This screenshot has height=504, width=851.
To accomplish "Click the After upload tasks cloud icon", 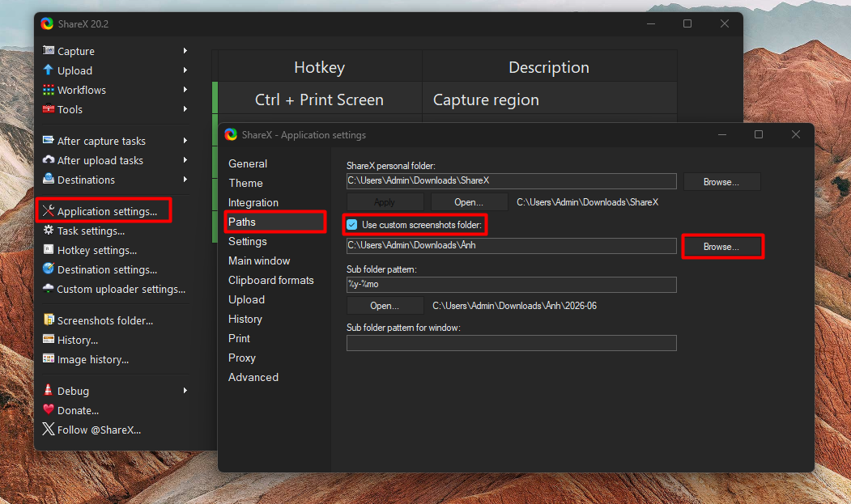I will point(49,159).
